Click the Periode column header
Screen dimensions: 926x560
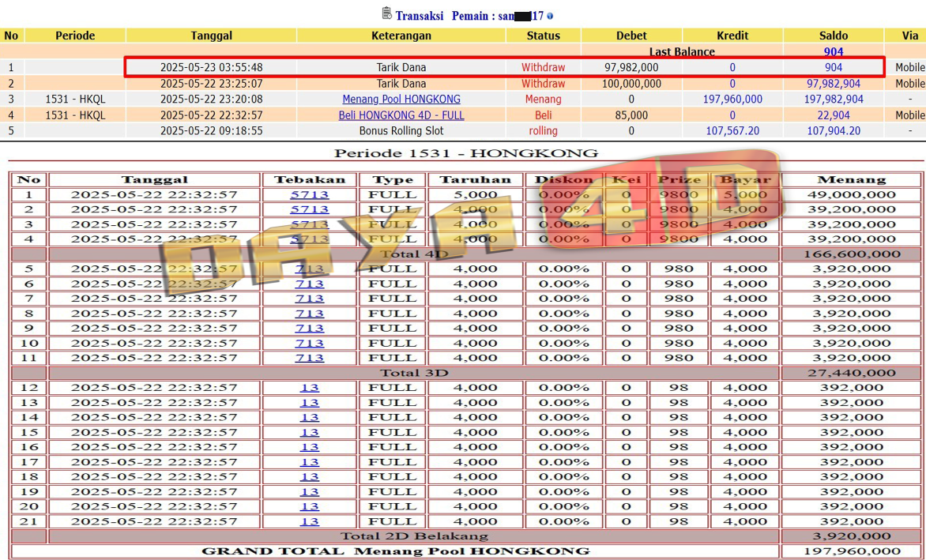tap(75, 36)
